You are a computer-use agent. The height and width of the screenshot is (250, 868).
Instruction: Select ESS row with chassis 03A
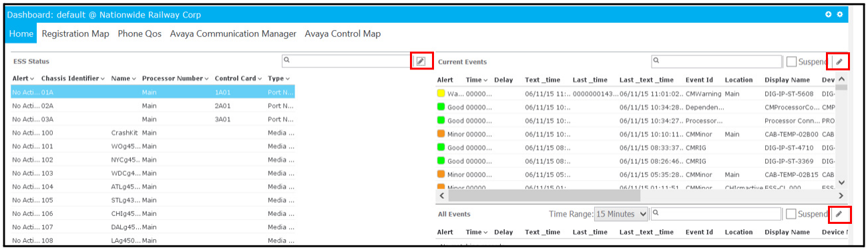[x=153, y=119]
